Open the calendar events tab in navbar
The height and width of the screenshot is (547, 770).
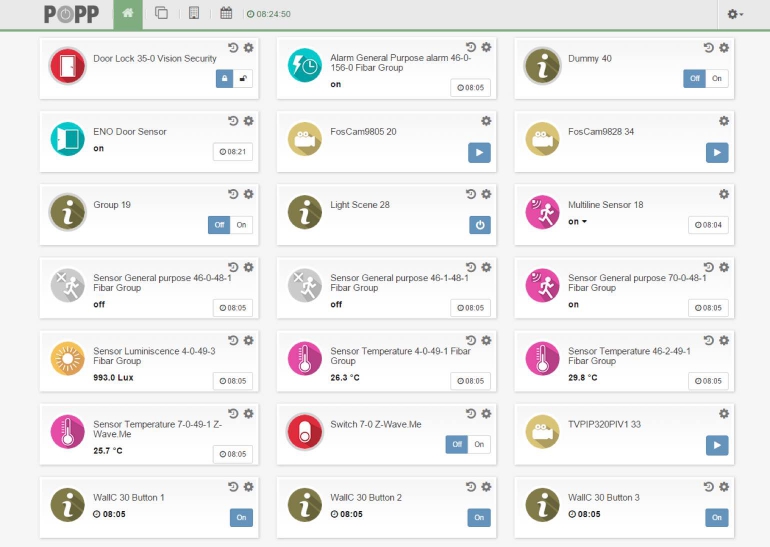point(226,14)
